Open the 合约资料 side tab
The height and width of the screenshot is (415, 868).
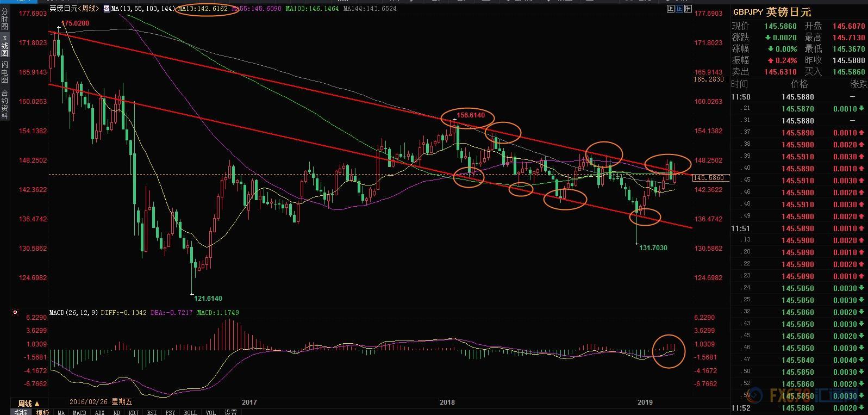coord(5,104)
